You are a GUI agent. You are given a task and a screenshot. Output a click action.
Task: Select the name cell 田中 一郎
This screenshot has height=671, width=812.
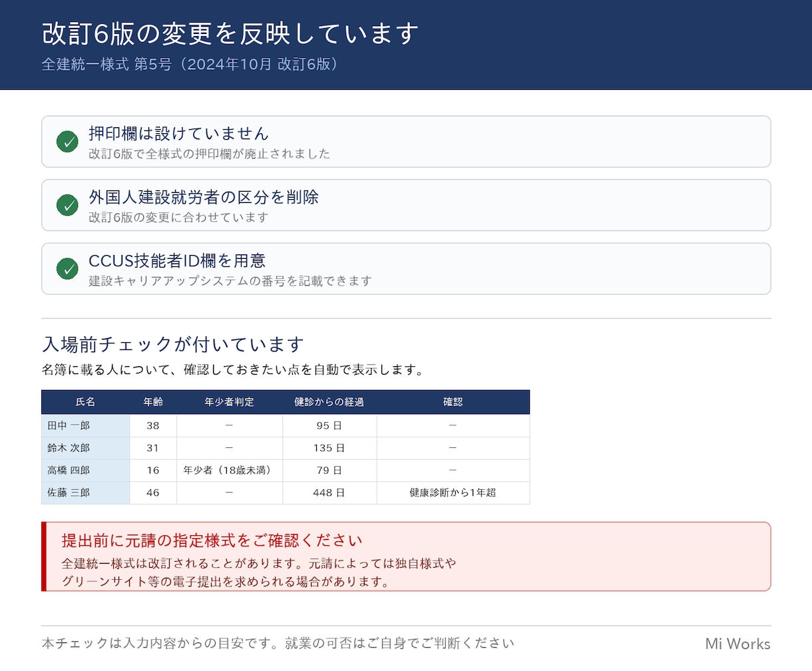[x=86, y=425]
